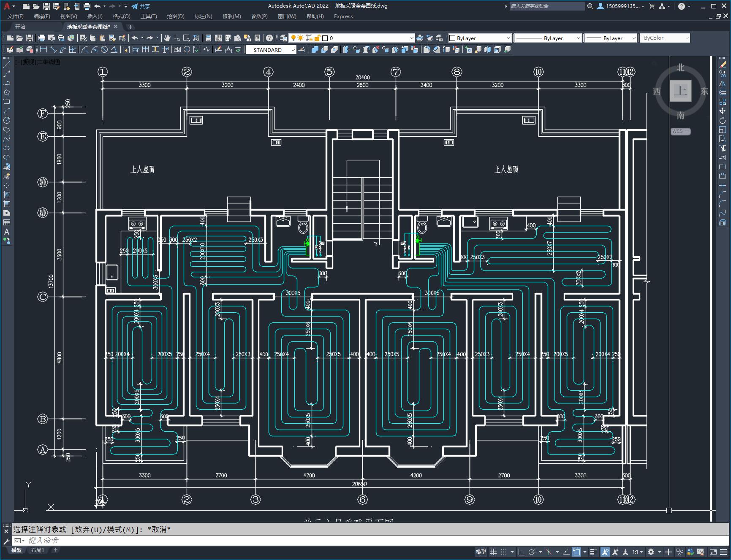
Task: Click the Make Object's Layer Current icon
Action: tap(419, 38)
